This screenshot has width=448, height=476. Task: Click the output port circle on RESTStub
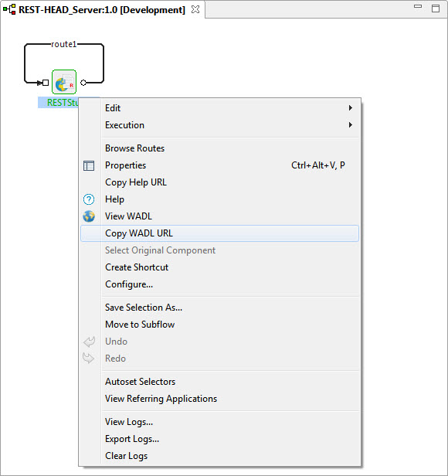click(83, 83)
